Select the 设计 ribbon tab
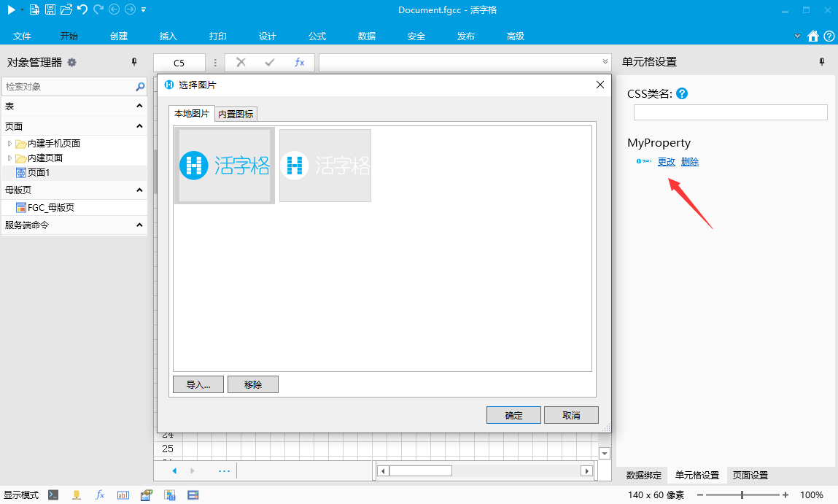 [268, 36]
